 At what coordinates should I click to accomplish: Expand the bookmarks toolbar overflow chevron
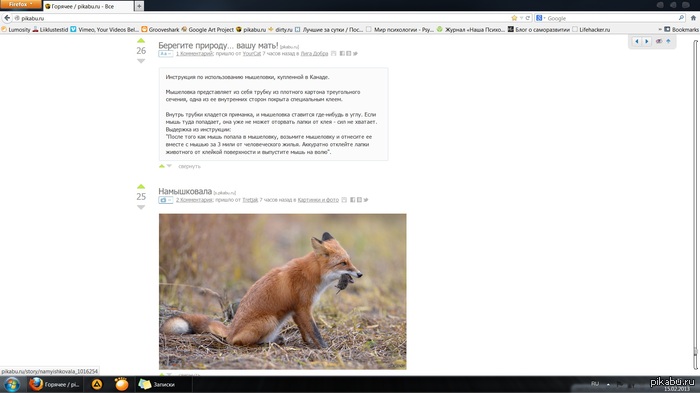660,29
